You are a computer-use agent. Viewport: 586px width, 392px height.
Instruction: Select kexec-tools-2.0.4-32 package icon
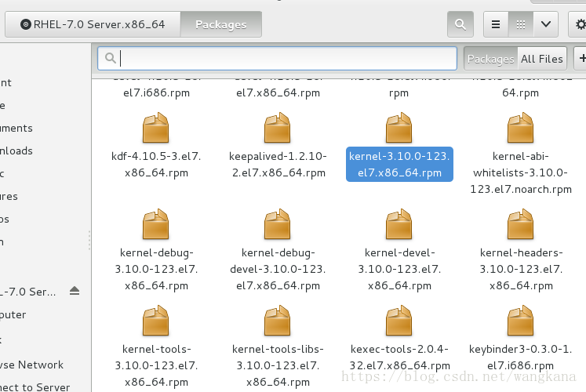coord(399,321)
